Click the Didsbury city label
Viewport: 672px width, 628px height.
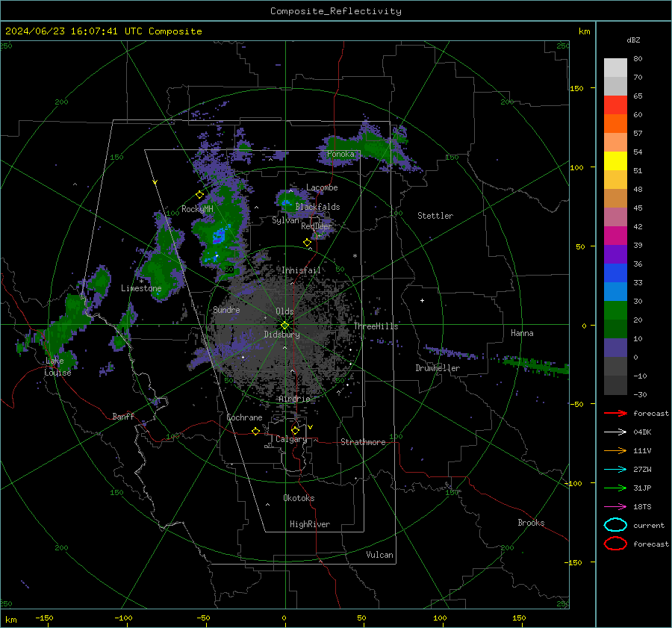tap(281, 335)
